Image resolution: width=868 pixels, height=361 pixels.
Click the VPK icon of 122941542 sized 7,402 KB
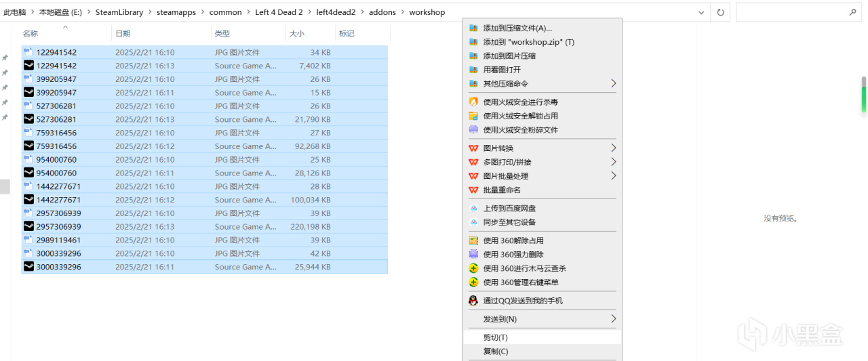click(x=28, y=66)
